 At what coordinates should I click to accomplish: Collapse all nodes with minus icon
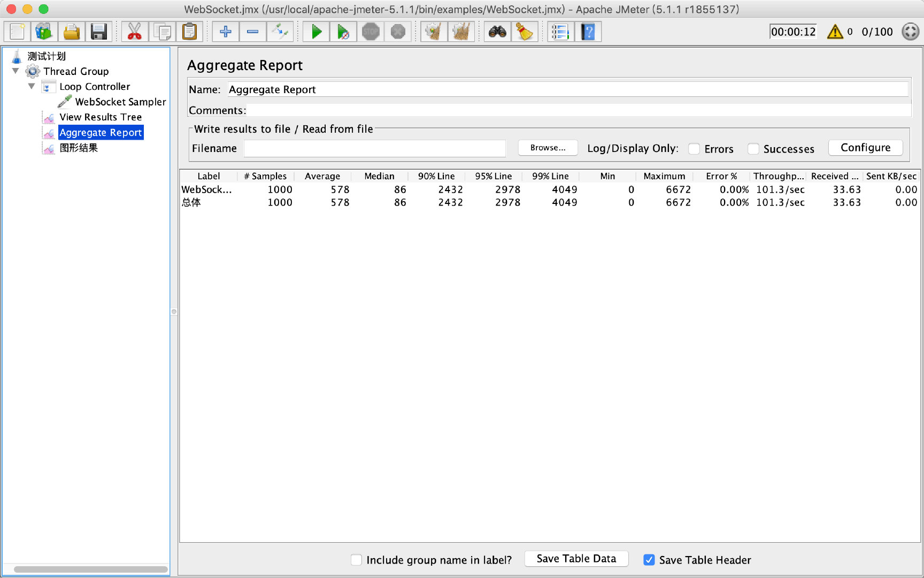coord(253,32)
